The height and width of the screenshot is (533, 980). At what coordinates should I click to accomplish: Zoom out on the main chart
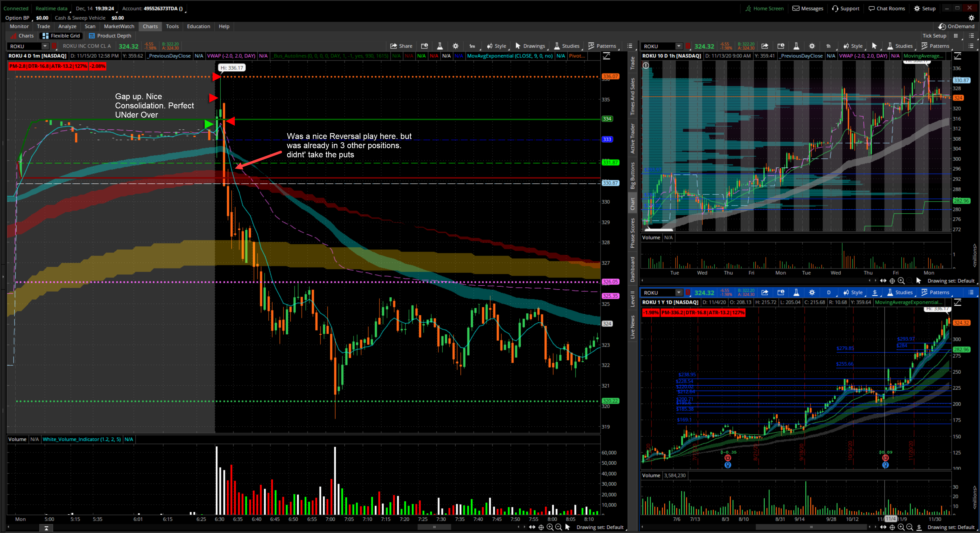[x=558, y=527]
